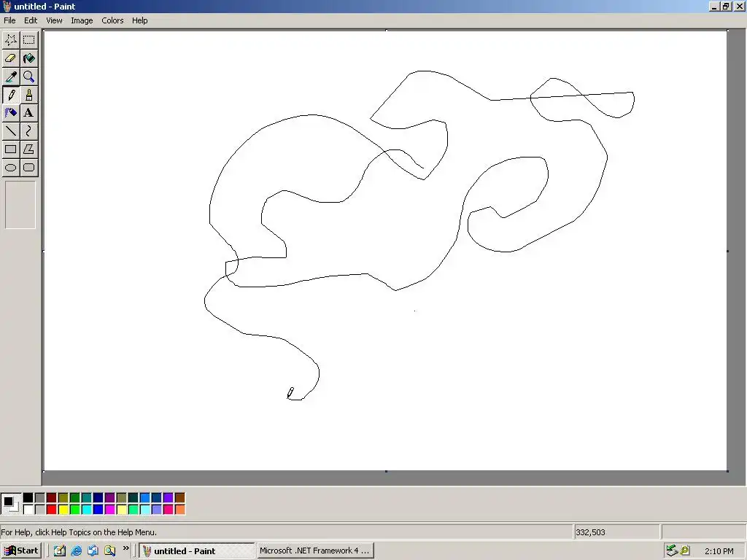Viewport: 747px width, 560px height.
Task: Switch to Microsoft .NET Framework 4 taskbar button
Action: [315, 551]
